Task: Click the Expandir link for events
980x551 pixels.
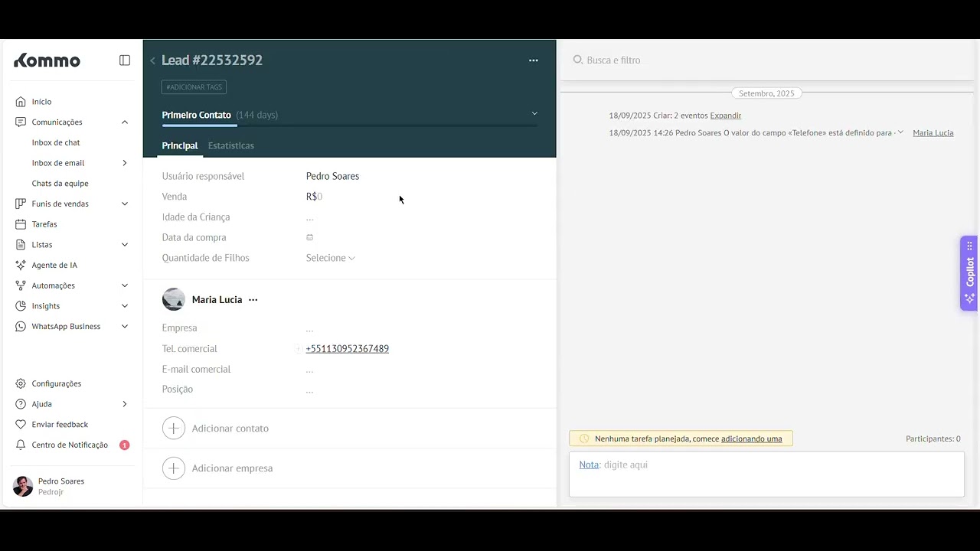Action: click(726, 116)
